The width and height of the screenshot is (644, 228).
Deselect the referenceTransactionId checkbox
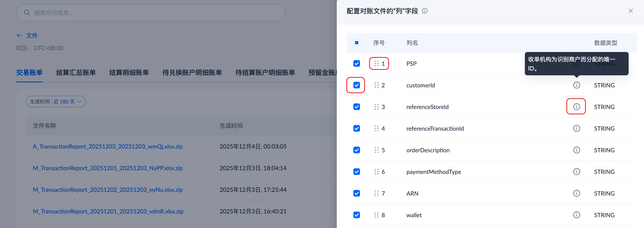click(356, 129)
